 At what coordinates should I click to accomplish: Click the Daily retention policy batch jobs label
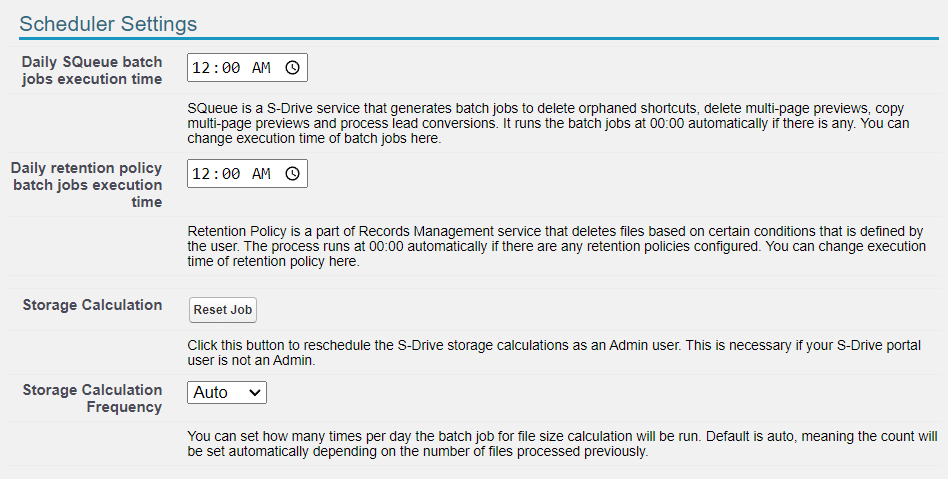(87, 185)
